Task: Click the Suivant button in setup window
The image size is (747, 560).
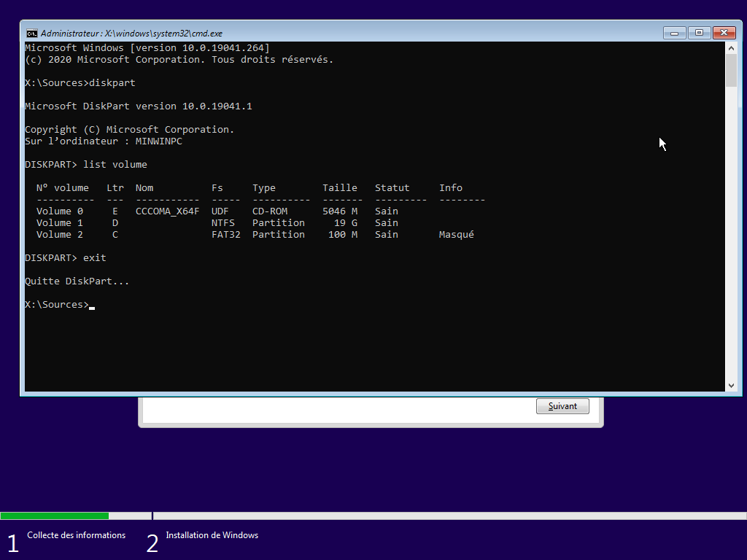Action: 562,406
